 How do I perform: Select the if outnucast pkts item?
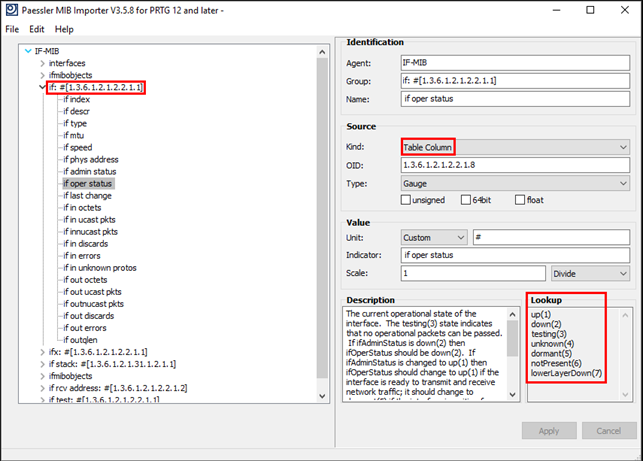click(x=93, y=304)
